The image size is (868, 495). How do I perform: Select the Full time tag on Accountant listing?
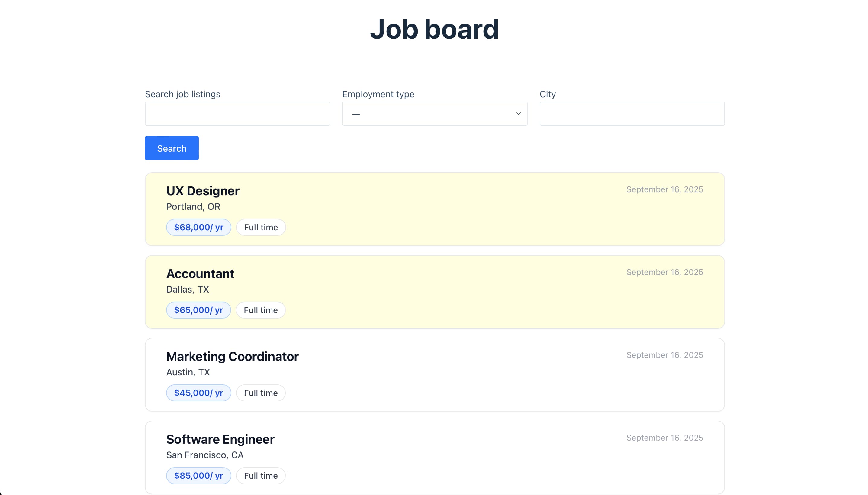pos(261,310)
